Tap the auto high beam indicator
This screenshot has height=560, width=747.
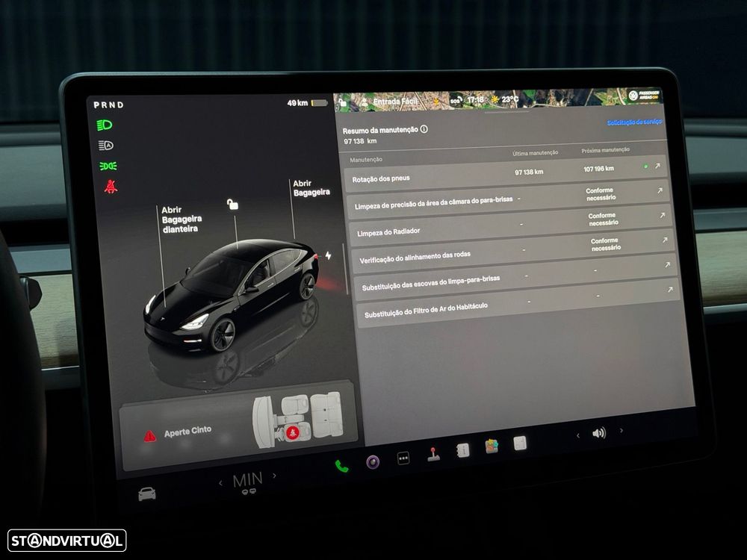coord(106,146)
